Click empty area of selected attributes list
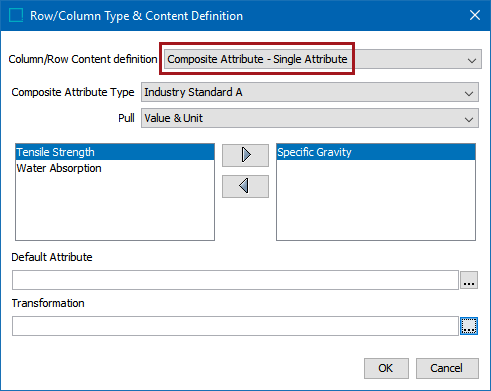This screenshot has height=391, width=491. pos(376,200)
